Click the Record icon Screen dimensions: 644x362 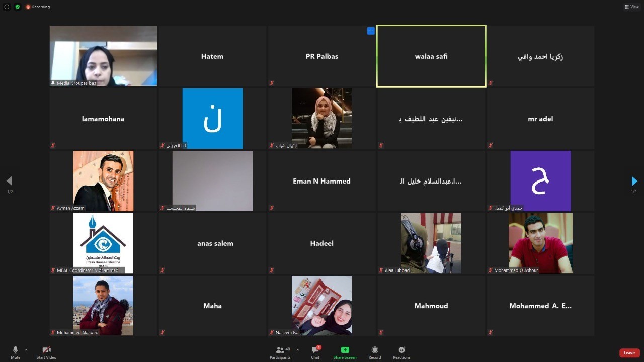tap(375, 352)
